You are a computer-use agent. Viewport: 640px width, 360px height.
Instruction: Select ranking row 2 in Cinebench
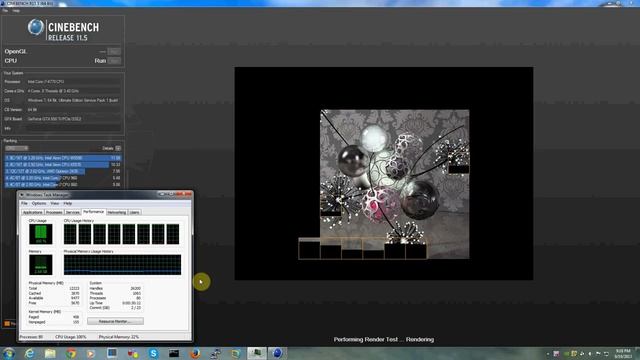(x=63, y=164)
